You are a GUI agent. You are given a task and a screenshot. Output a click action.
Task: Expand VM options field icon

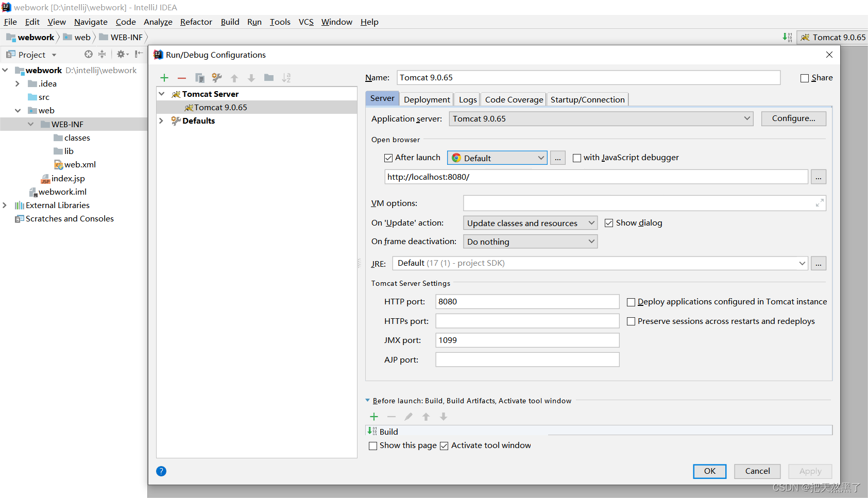coord(820,203)
